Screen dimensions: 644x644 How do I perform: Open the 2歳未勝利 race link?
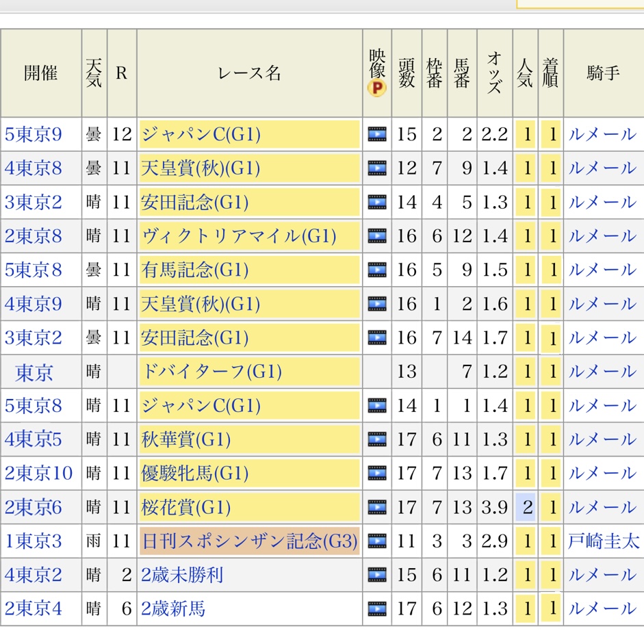(182, 575)
